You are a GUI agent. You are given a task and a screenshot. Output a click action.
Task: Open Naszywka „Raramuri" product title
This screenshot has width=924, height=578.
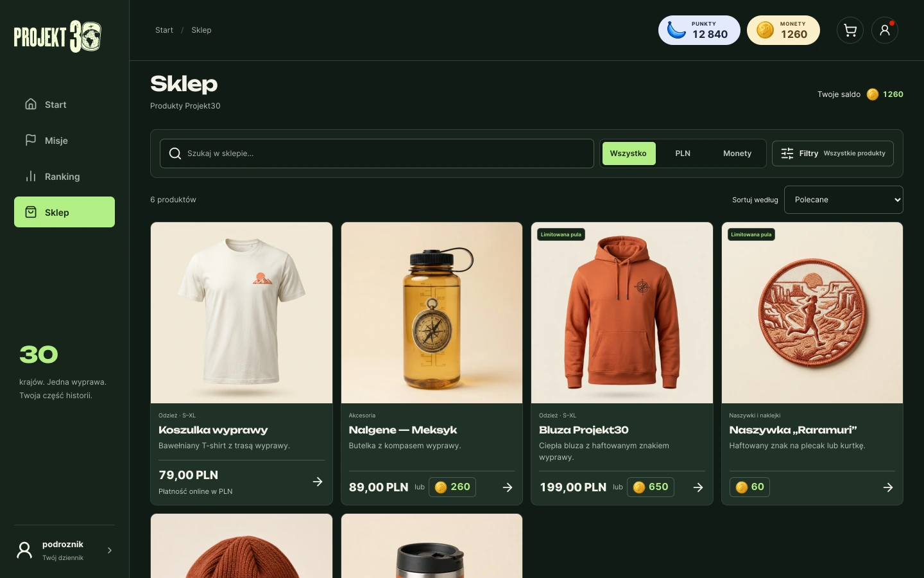[x=793, y=430]
